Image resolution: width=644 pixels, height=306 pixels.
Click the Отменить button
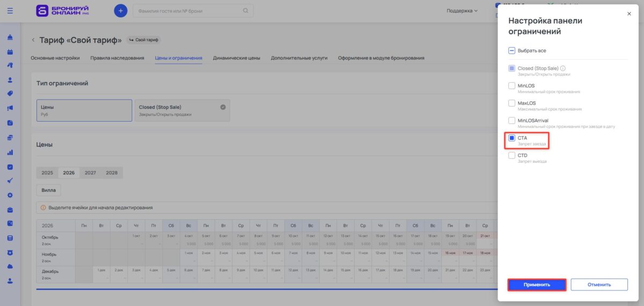(x=599, y=285)
